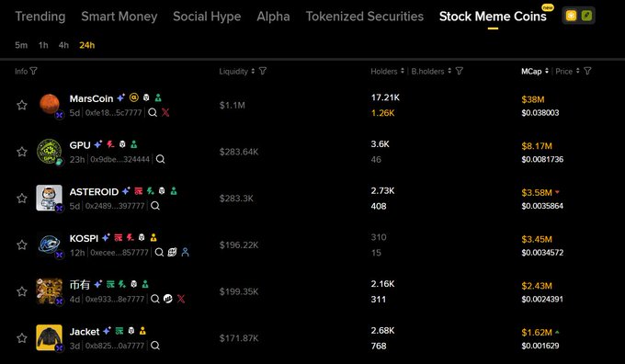Select the green chain toggle icon
This screenshot has height=364, width=625.
click(586, 16)
